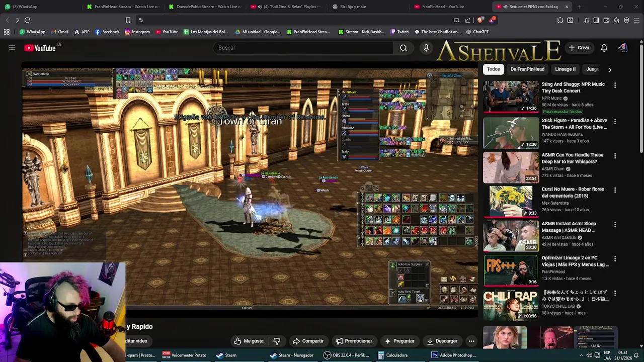The width and height of the screenshot is (644, 362).
Task: Click the Descargar download button
Action: pyautogui.click(x=442, y=341)
